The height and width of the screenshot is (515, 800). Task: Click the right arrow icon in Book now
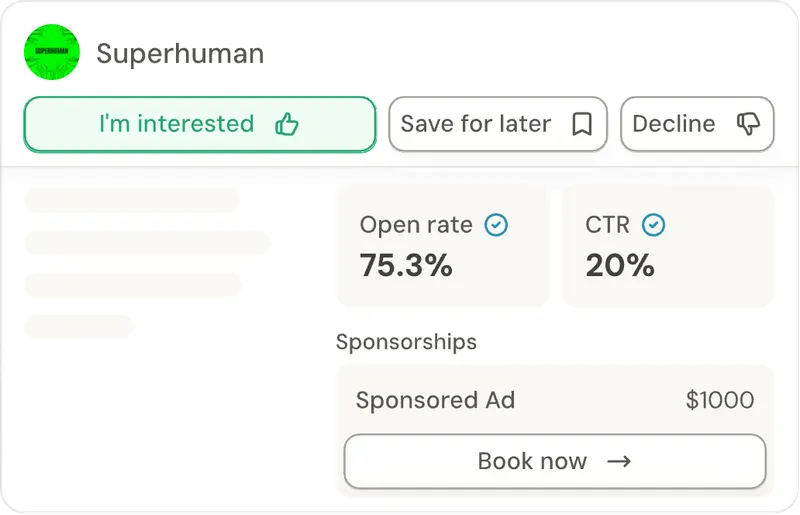tap(620, 461)
